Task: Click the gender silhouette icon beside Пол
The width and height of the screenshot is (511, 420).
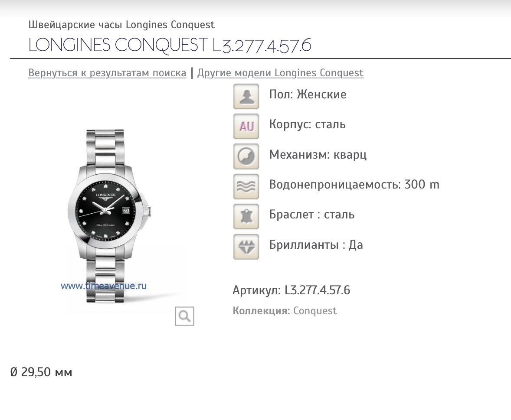Action: [x=246, y=96]
